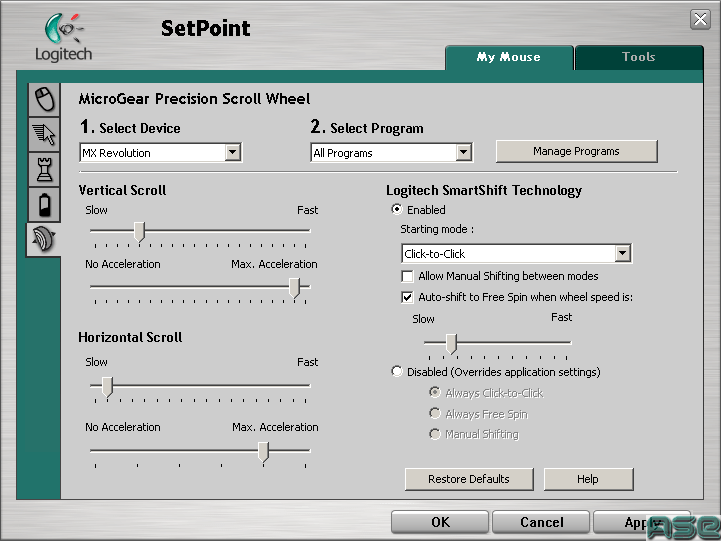Confirm with the OK button
The height and width of the screenshot is (541, 721).
tap(440, 522)
